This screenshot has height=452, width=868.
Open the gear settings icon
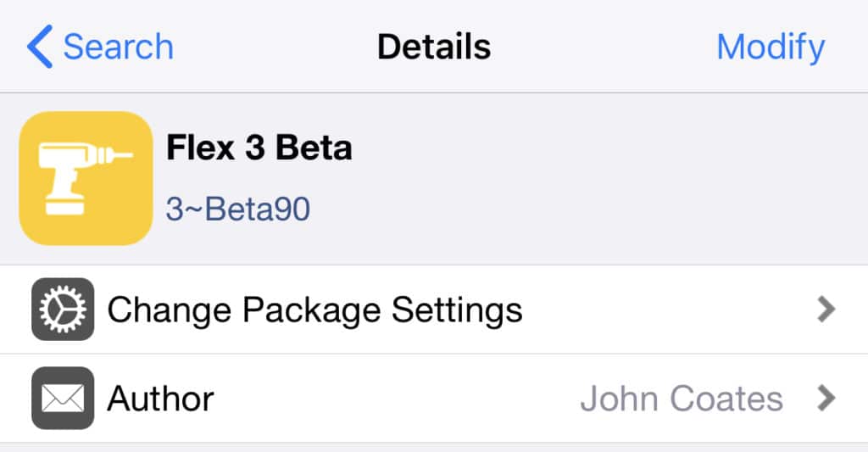pos(63,309)
